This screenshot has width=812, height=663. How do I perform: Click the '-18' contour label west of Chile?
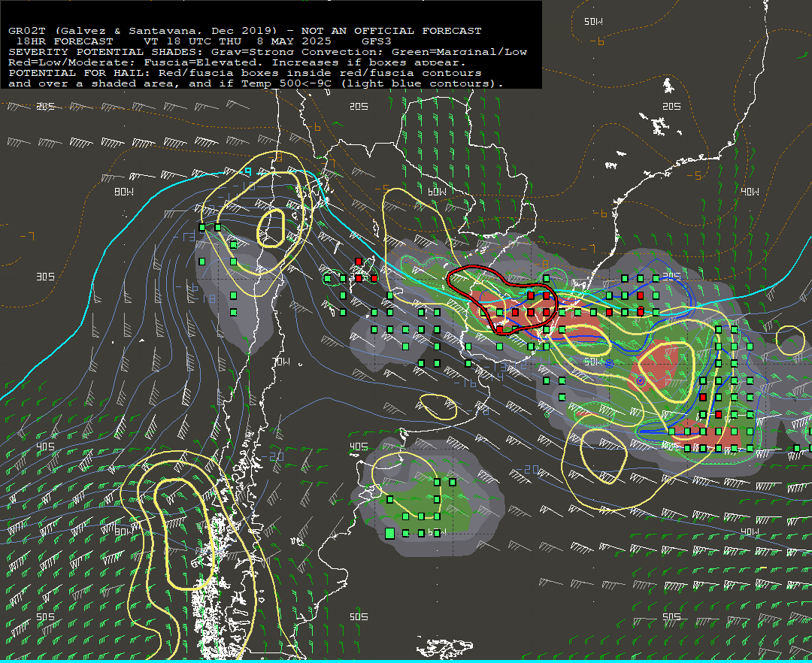205,298
